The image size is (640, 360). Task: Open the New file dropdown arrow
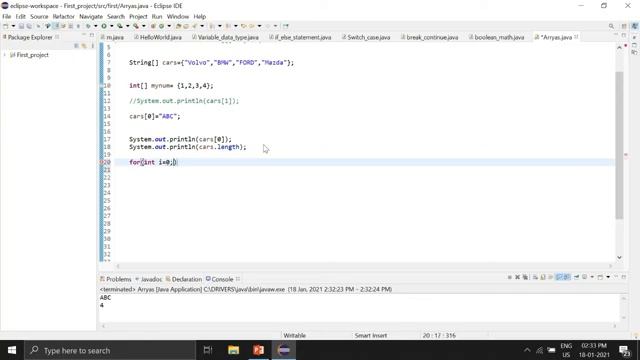[x=13, y=26]
